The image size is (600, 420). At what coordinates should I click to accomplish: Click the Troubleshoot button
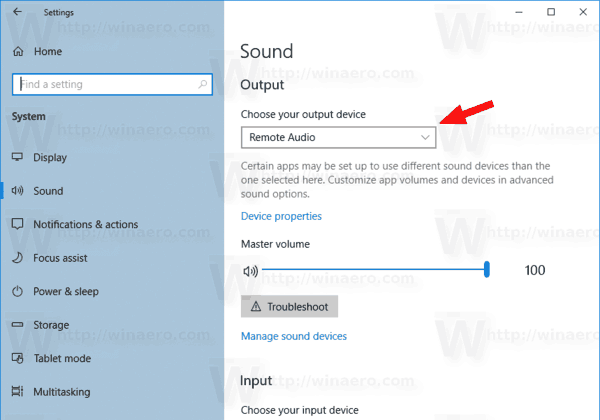[x=289, y=306]
